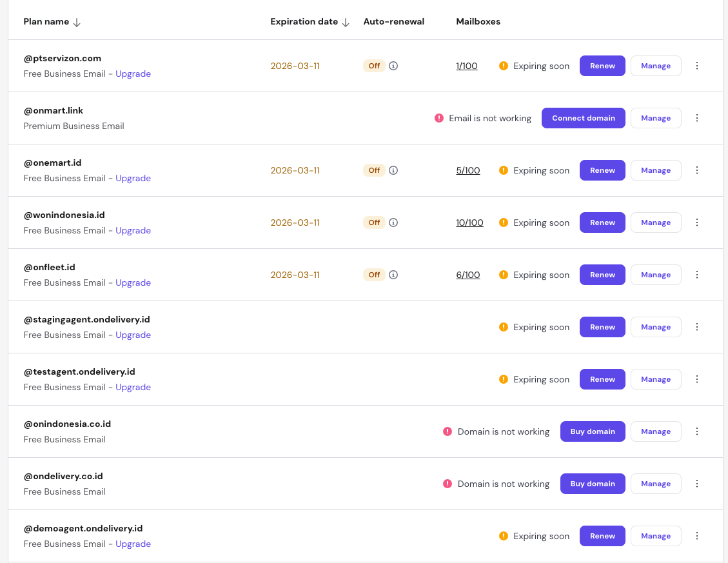This screenshot has height=563, width=728.
Task: Open three-dot menu for @onmart.link
Action: pyautogui.click(x=696, y=118)
